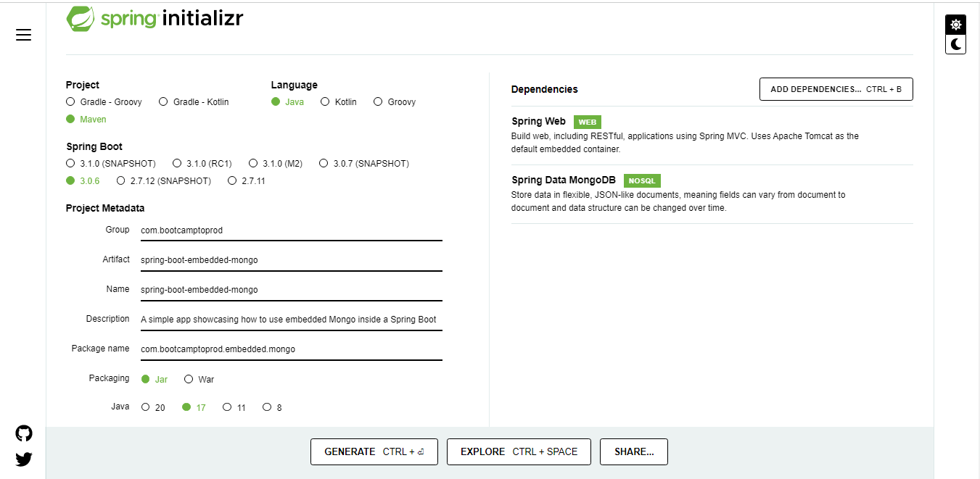The image size is (980, 479).
Task: Open the project's GitHub via the GitHub icon
Action: click(23, 433)
